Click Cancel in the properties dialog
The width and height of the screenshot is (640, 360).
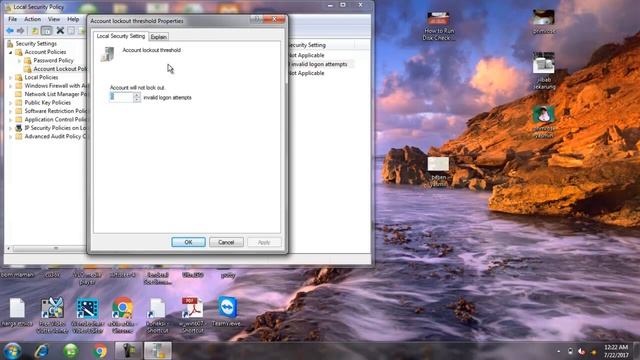click(226, 242)
